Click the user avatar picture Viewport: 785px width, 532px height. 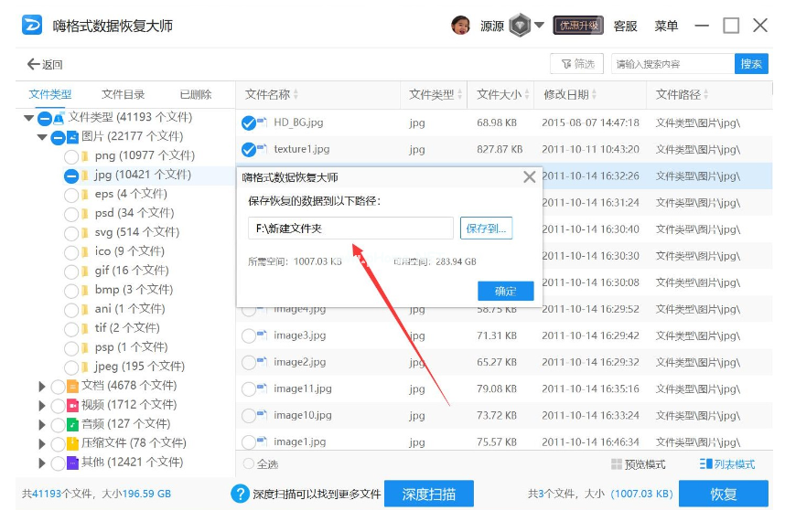coord(461,26)
